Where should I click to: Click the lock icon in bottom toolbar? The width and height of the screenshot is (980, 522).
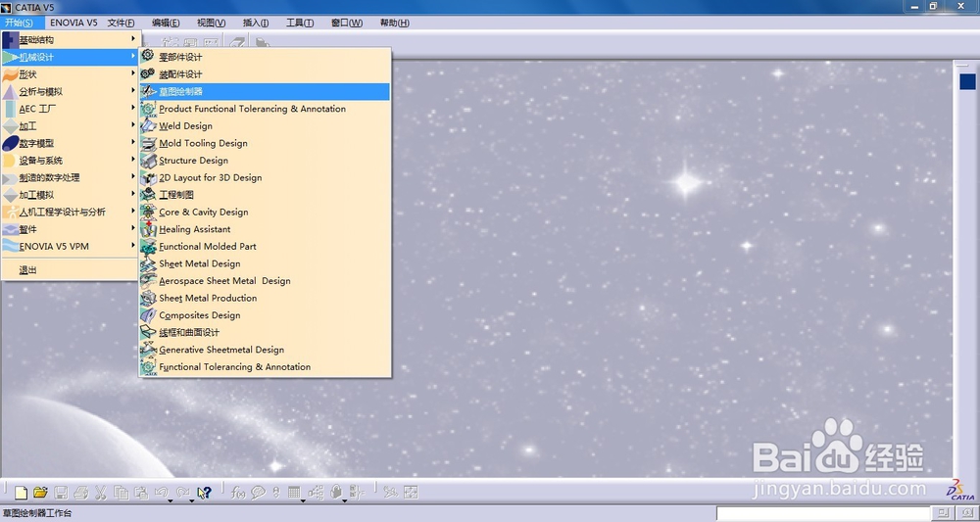coord(335,492)
